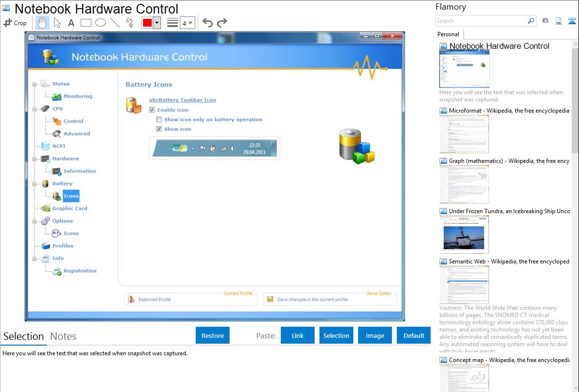Click the camera capture icon
579x392 pixels.
(x=545, y=21)
